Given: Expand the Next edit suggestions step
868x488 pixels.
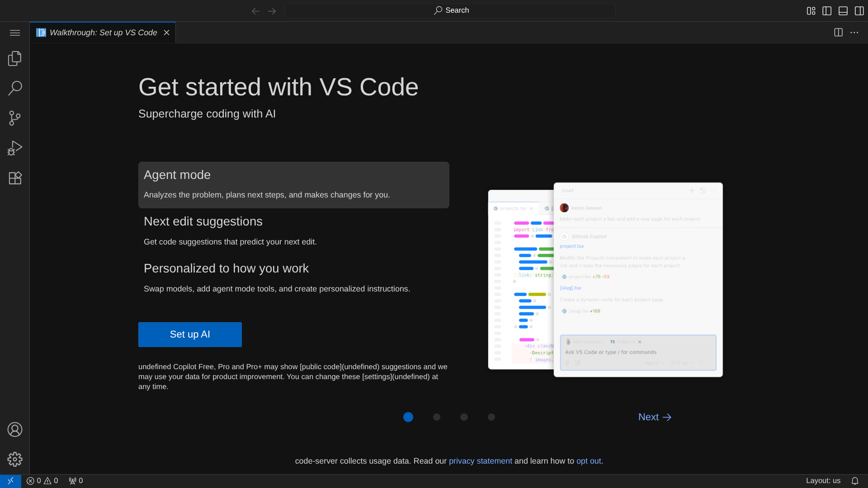Looking at the screenshot, I should pyautogui.click(x=203, y=221).
